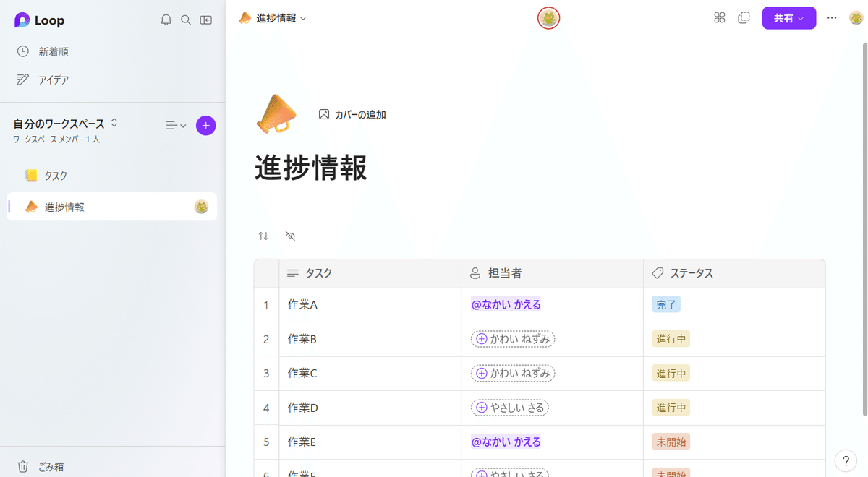
Task: Click かわい ねずみ suggestion in row 2
Action: 513,339
